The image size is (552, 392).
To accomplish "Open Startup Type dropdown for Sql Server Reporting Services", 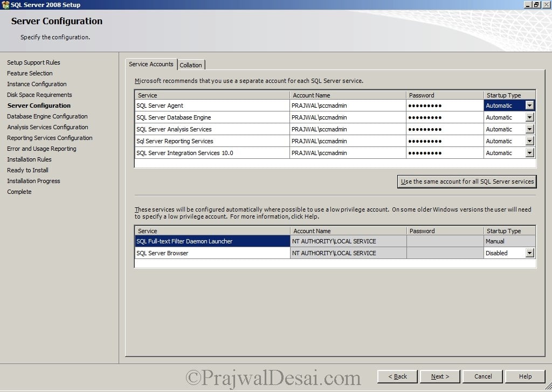I will coord(529,141).
